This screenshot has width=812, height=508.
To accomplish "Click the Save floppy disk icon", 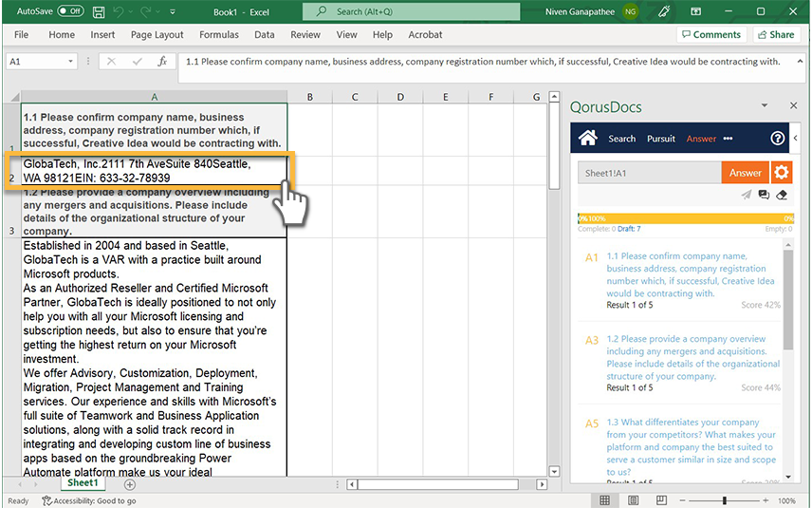I will click(x=100, y=11).
